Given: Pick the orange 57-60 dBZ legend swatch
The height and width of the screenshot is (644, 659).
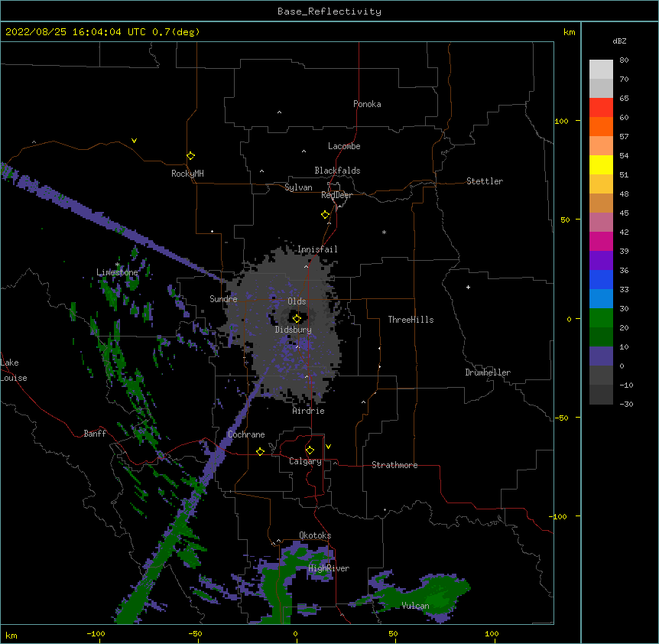Looking at the screenshot, I should (x=601, y=126).
